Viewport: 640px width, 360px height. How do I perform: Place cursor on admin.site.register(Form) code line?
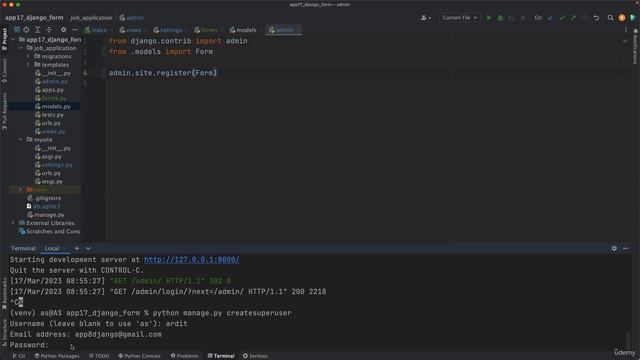pyautogui.click(x=162, y=73)
